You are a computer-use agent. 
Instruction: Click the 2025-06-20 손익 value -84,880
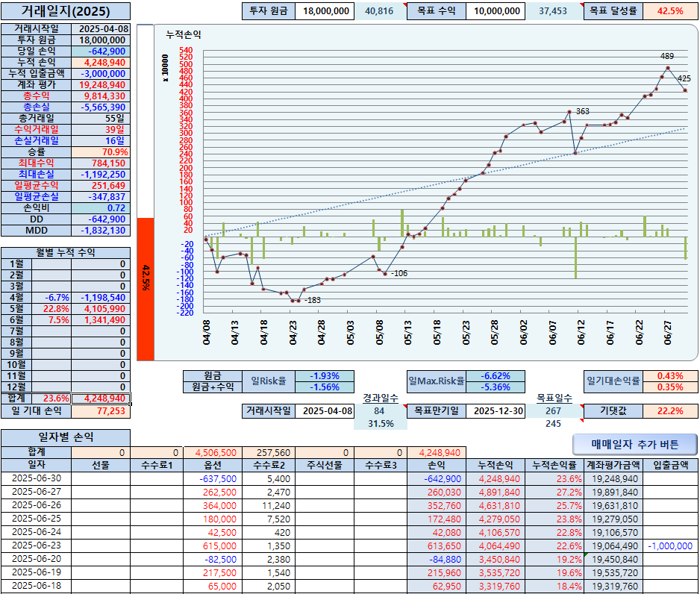[437, 559]
